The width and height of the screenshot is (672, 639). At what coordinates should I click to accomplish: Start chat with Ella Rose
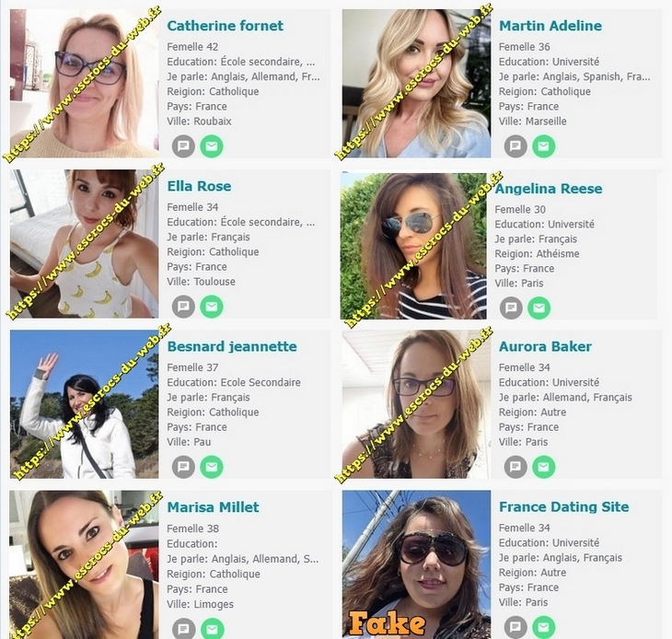click(183, 307)
